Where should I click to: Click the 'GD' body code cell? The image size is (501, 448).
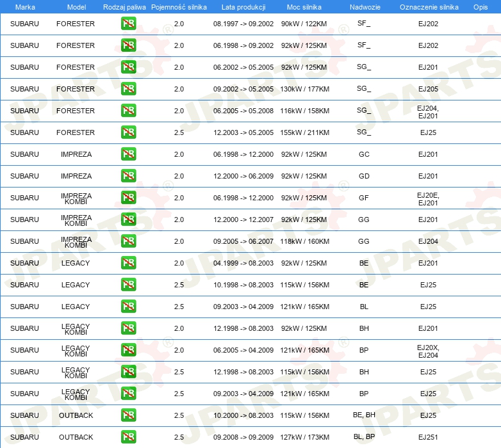(364, 176)
